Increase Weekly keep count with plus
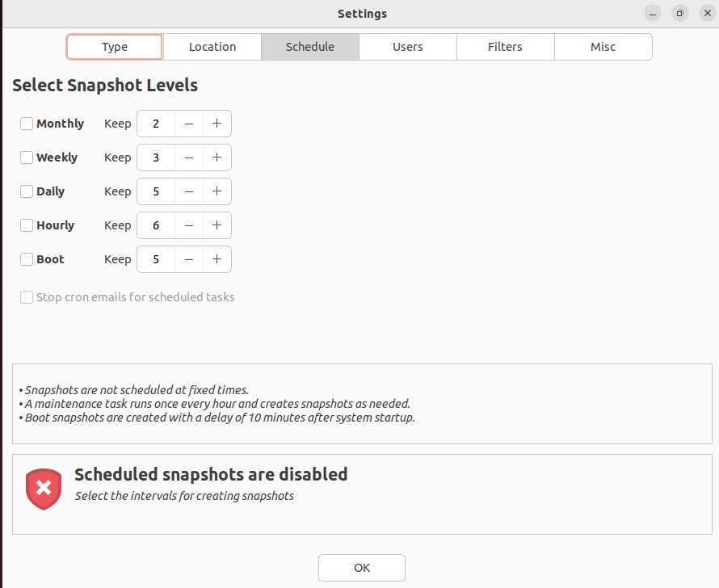 (x=217, y=157)
